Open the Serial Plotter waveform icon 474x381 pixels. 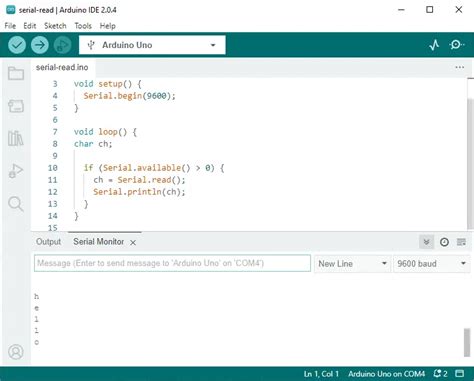tap(434, 45)
